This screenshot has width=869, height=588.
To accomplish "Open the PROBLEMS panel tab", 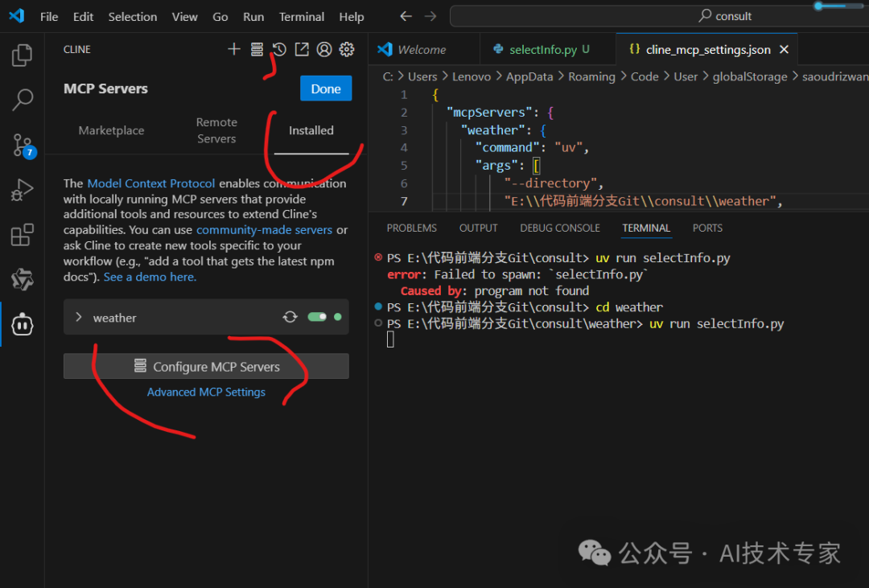I will pos(411,228).
